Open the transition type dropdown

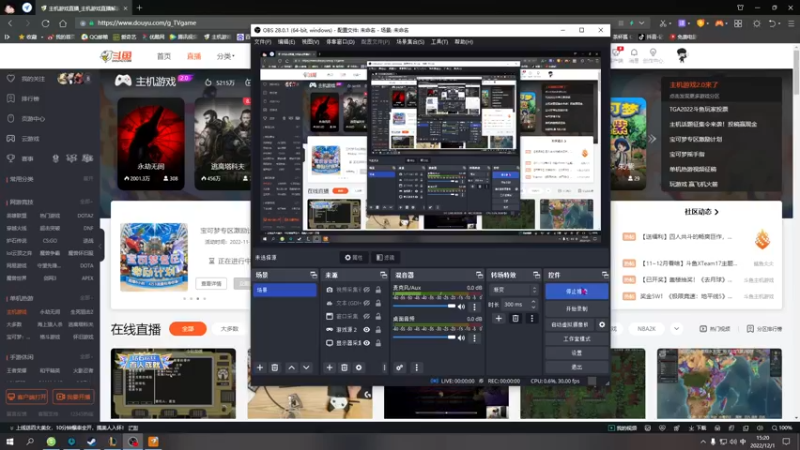tap(513, 290)
